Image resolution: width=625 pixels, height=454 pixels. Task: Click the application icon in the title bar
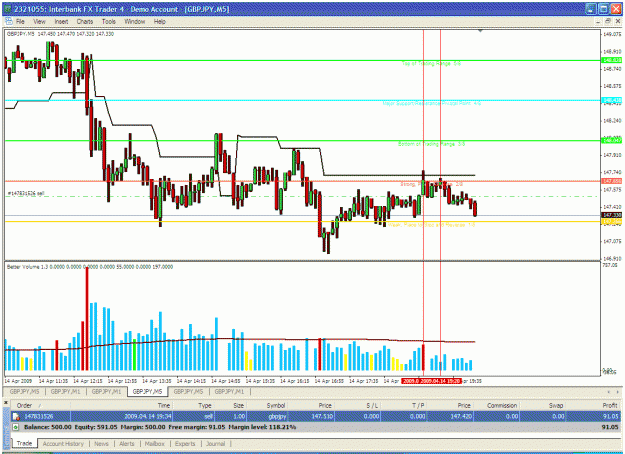click(x=8, y=9)
